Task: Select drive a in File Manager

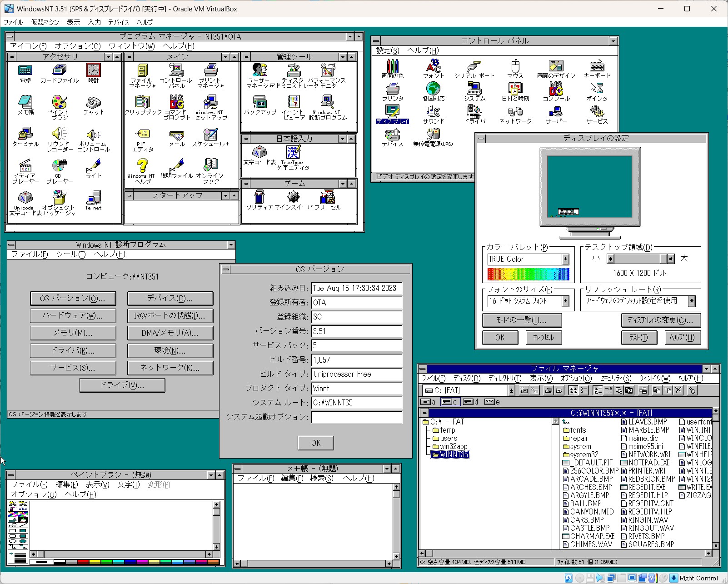Action: coord(428,402)
